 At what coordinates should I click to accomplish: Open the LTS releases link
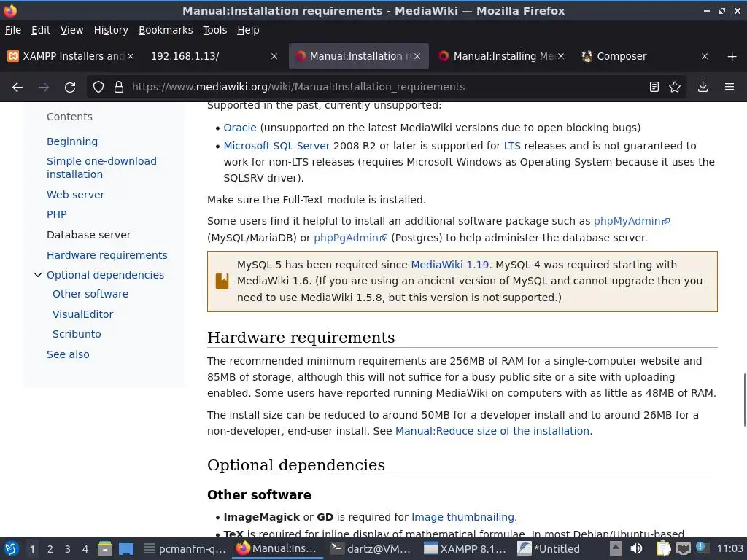tap(512, 146)
